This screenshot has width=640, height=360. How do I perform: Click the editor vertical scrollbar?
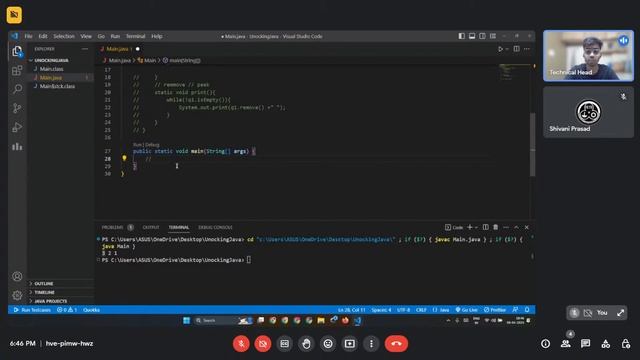[532, 144]
